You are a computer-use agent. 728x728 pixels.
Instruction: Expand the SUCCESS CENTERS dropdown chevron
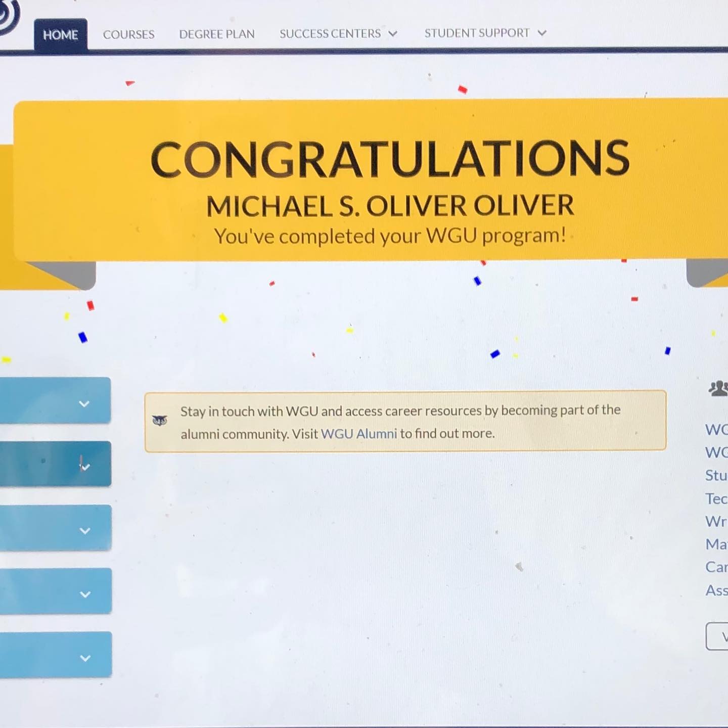click(393, 34)
